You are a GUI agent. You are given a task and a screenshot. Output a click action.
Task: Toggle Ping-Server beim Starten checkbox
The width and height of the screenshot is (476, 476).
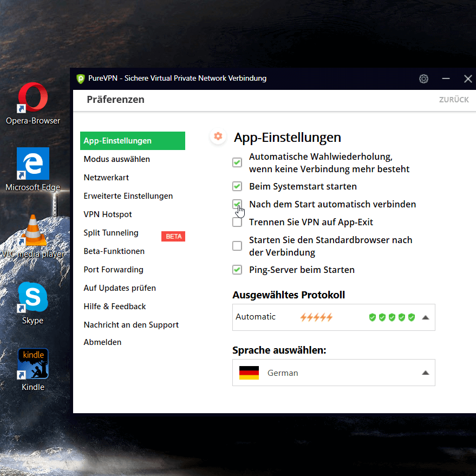click(x=237, y=270)
